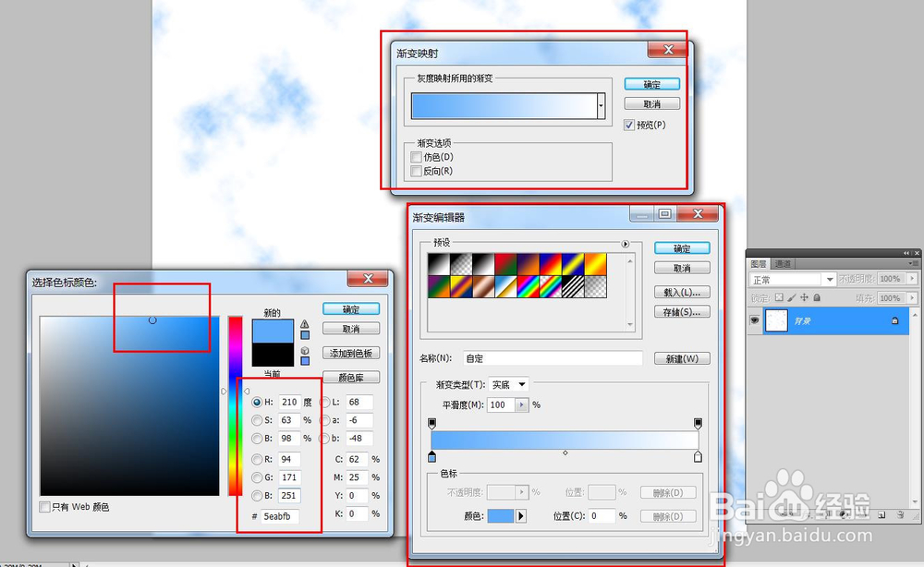Click the collapse panels double-arrow icon
The height and width of the screenshot is (567, 924).
pyautogui.click(x=906, y=252)
